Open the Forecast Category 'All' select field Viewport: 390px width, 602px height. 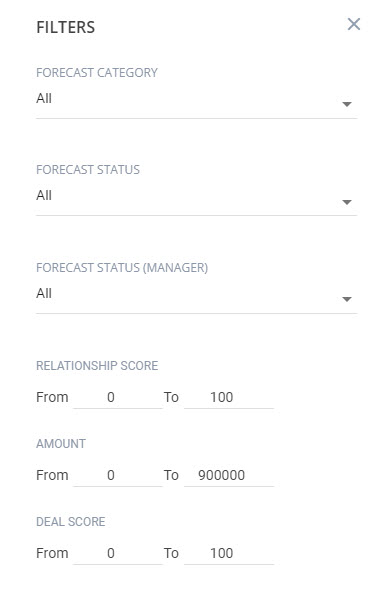click(197, 103)
